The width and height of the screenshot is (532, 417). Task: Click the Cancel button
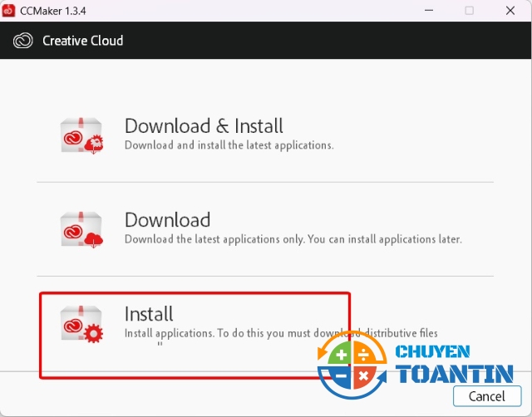click(487, 396)
